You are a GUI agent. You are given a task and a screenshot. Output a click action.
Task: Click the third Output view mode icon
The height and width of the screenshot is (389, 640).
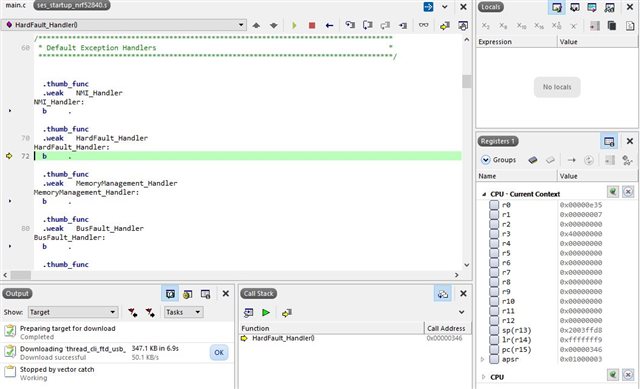pos(205,294)
